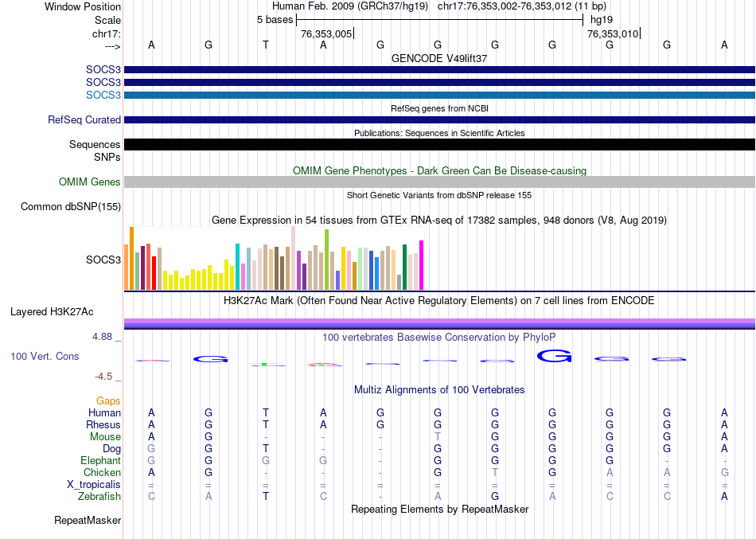Image resolution: width=756 pixels, height=539 pixels.
Task: Click the T in the Mouse row
Action: (438, 437)
